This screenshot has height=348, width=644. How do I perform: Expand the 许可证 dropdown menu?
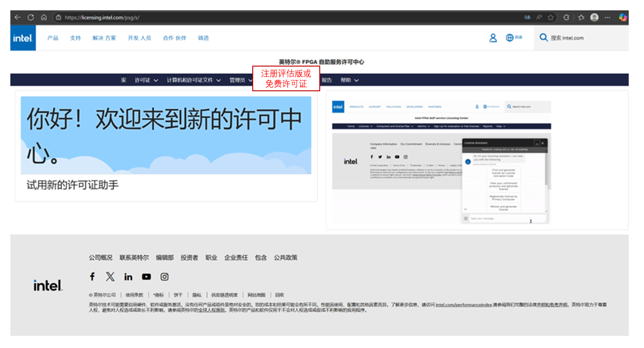pyautogui.click(x=143, y=80)
